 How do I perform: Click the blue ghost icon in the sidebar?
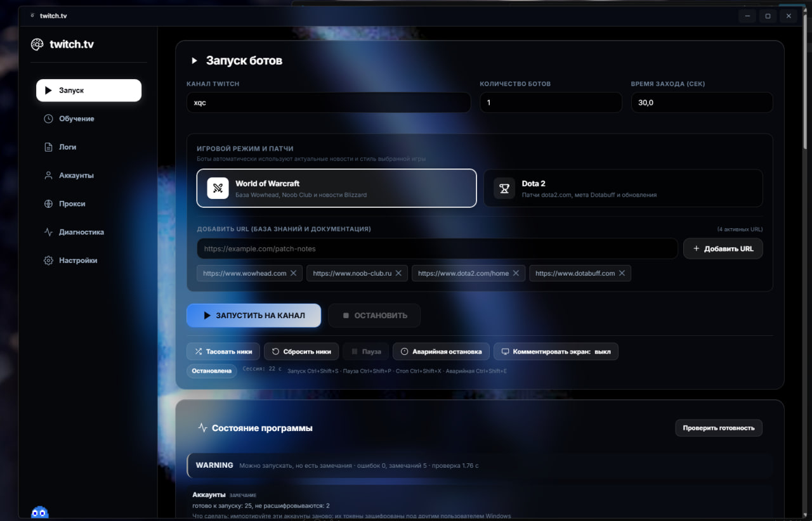(x=40, y=511)
